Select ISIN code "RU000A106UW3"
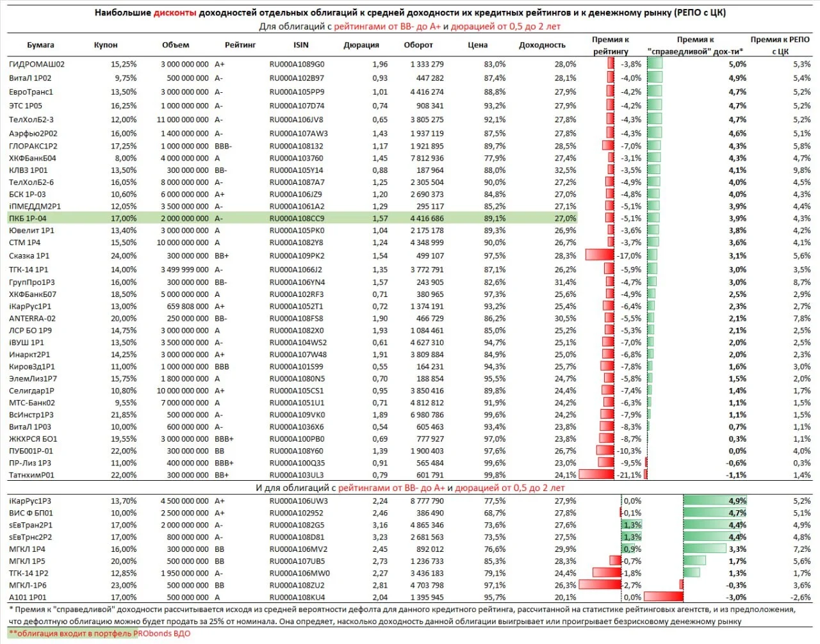 click(298, 501)
